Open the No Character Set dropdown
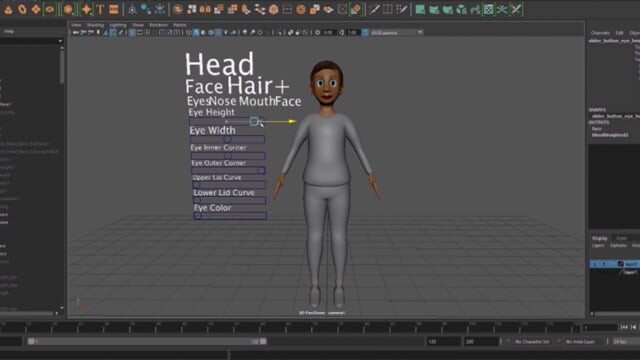This screenshot has height=360, width=640. [532, 341]
